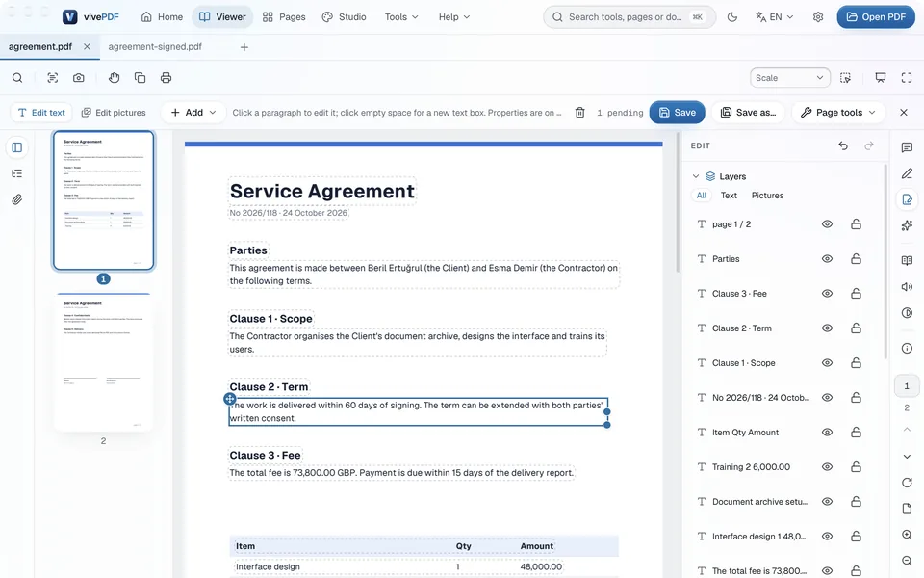Screen dimensions: 924x578
Task: Switch to agreement-signed.pdf tab
Action: pyautogui.click(x=155, y=46)
